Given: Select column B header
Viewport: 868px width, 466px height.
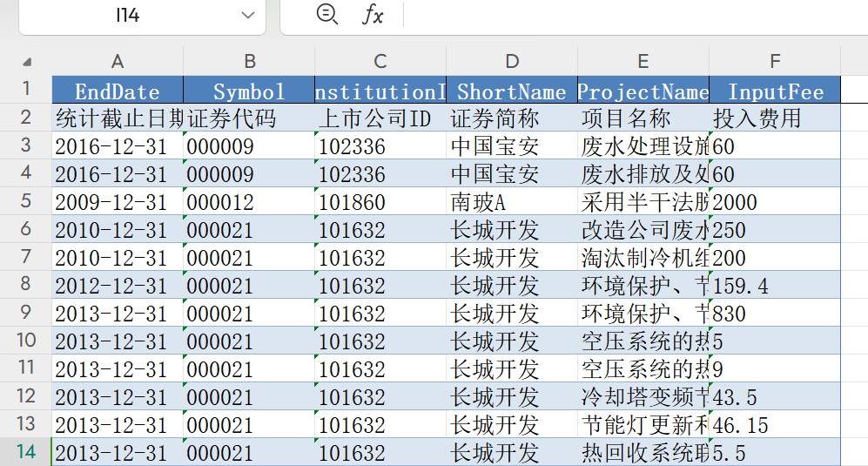Looking at the screenshot, I should (249, 61).
